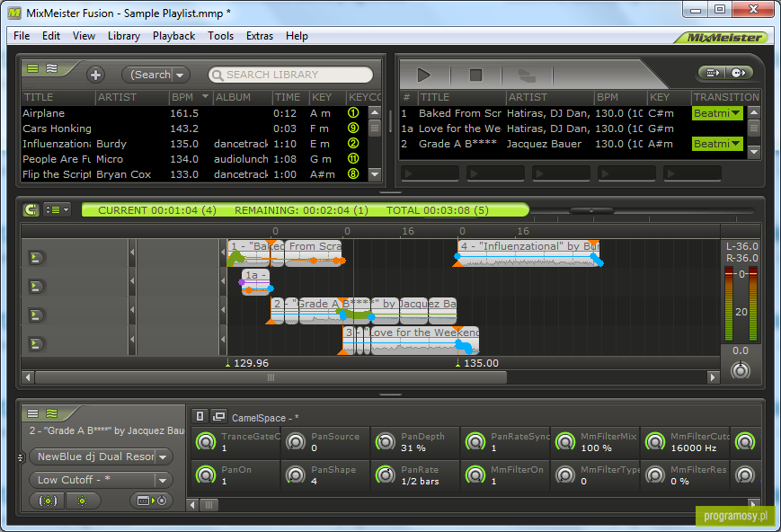Viewport: 781px width, 532px height.
Task: Open transition dropdown for Baked From Scratch
Action: (717, 113)
